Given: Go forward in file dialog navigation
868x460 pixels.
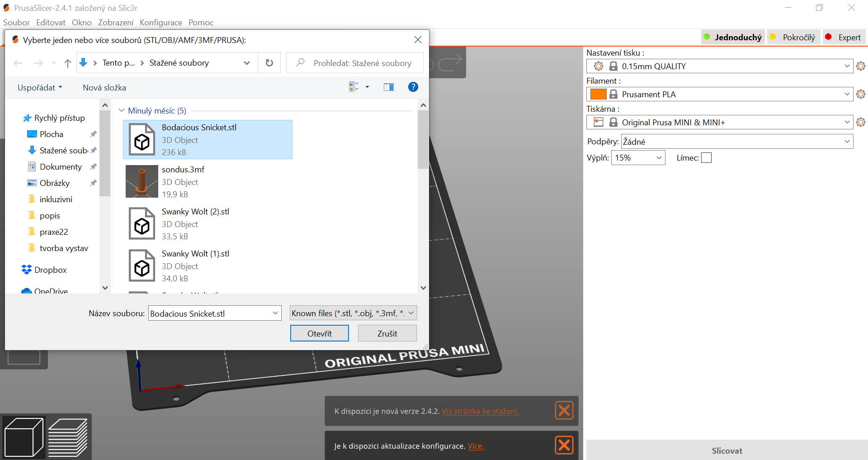Looking at the screenshot, I should pyautogui.click(x=38, y=63).
